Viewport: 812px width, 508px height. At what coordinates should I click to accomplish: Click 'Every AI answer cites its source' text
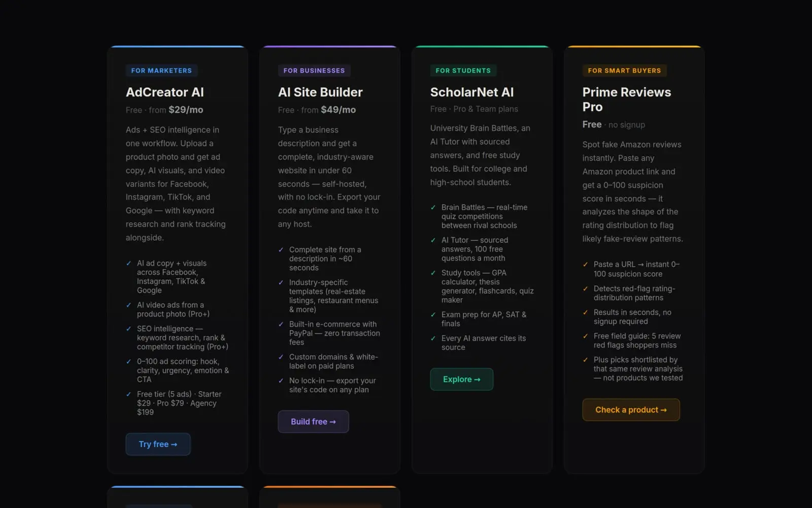484,343
